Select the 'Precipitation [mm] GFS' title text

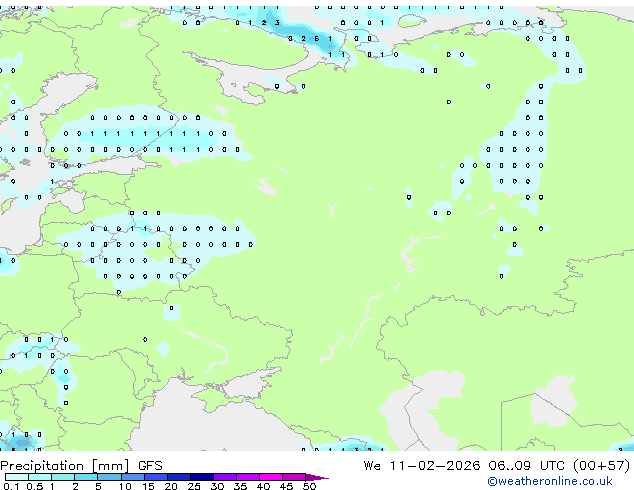[81, 466]
